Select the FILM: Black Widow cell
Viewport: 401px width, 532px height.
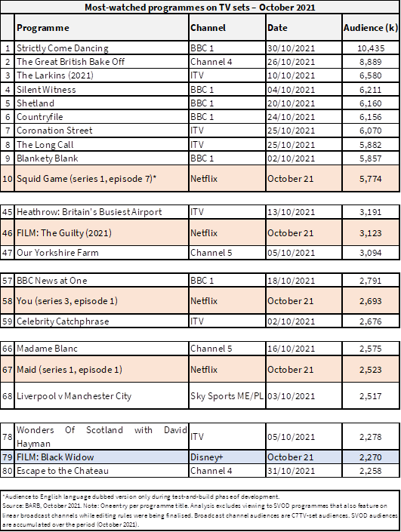pyautogui.click(x=101, y=457)
